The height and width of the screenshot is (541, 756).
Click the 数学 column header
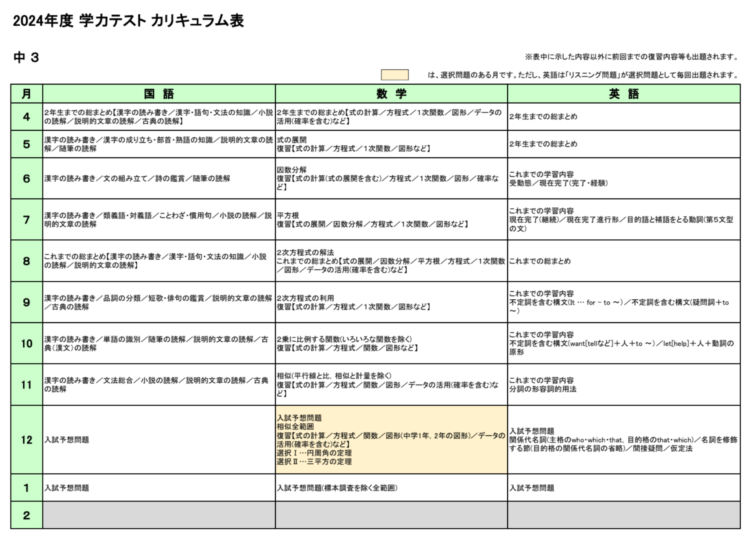[391, 94]
